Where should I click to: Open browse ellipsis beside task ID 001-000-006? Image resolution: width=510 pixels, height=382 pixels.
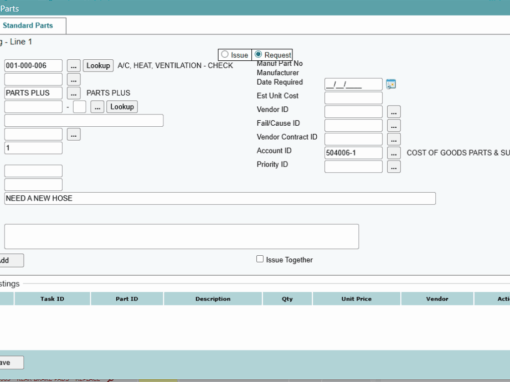pyautogui.click(x=74, y=66)
